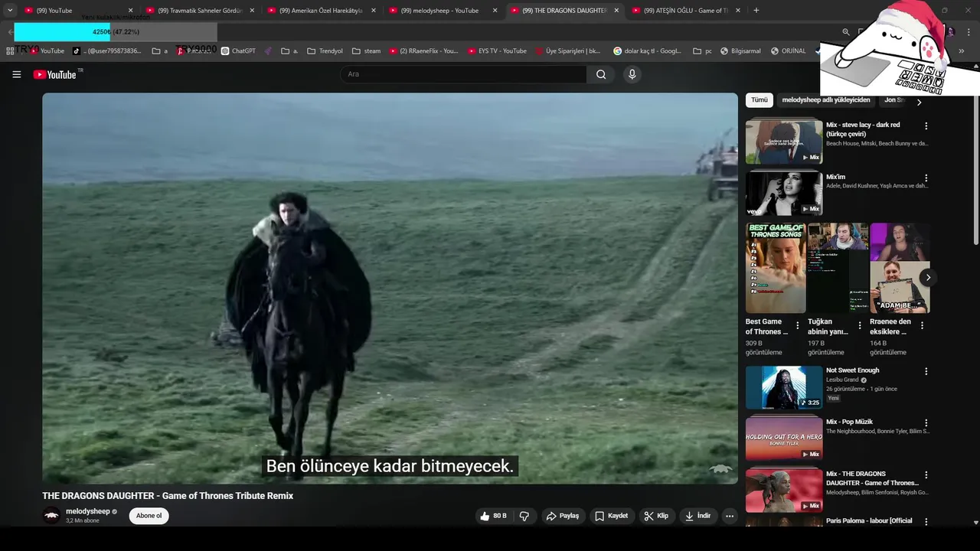The height and width of the screenshot is (551, 980).
Task: Open more actions ellipsis under the video
Action: coord(730,516)
